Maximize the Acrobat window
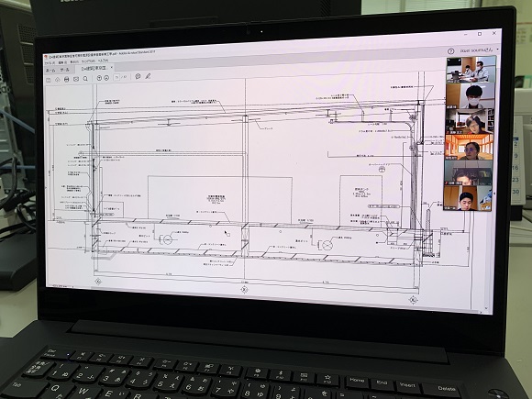The height and width of the screenshot is (399, 532). (x=480, y=34)
